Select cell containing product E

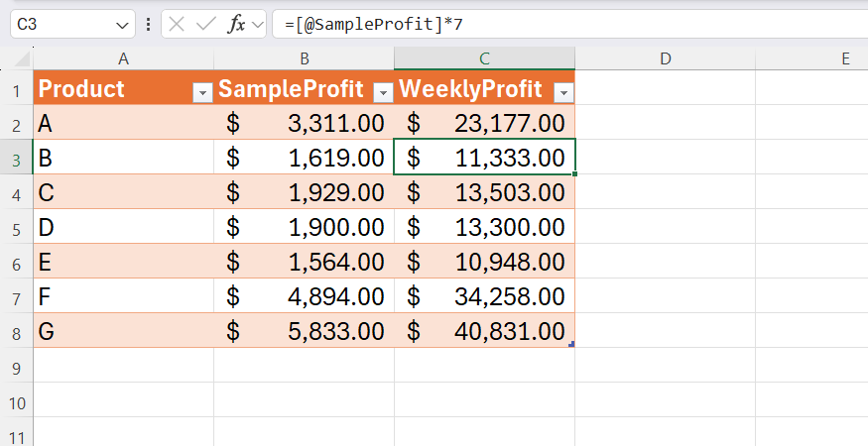pyautogui.click(x=123, y=262)
